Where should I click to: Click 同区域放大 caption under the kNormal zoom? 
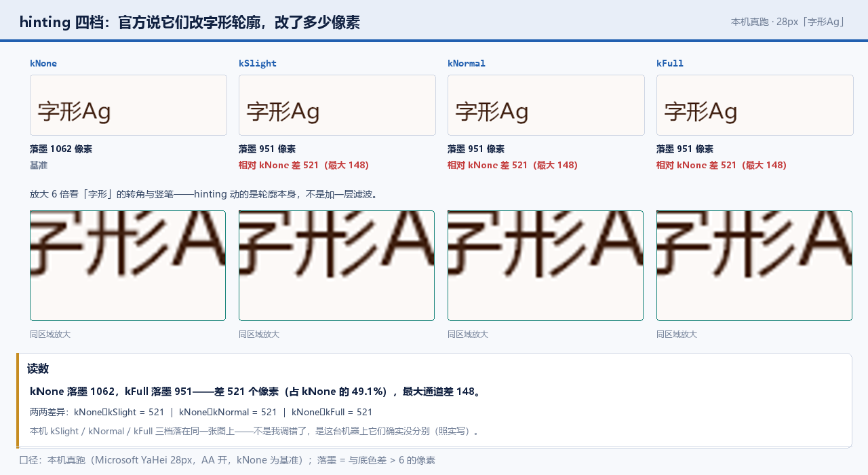click(468, 335)
